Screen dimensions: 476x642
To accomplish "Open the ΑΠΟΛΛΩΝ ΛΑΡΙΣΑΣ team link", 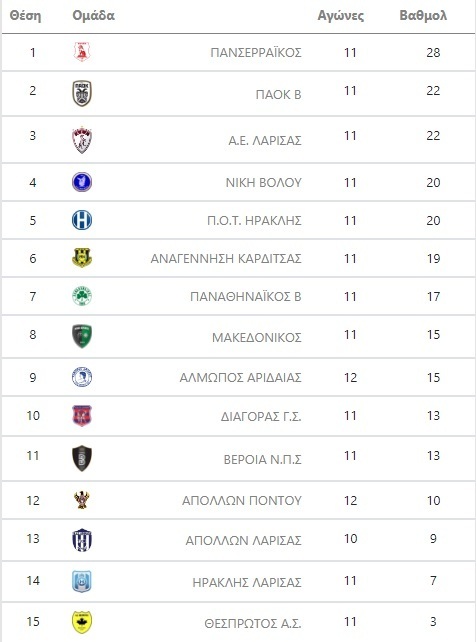I will 244,540.
